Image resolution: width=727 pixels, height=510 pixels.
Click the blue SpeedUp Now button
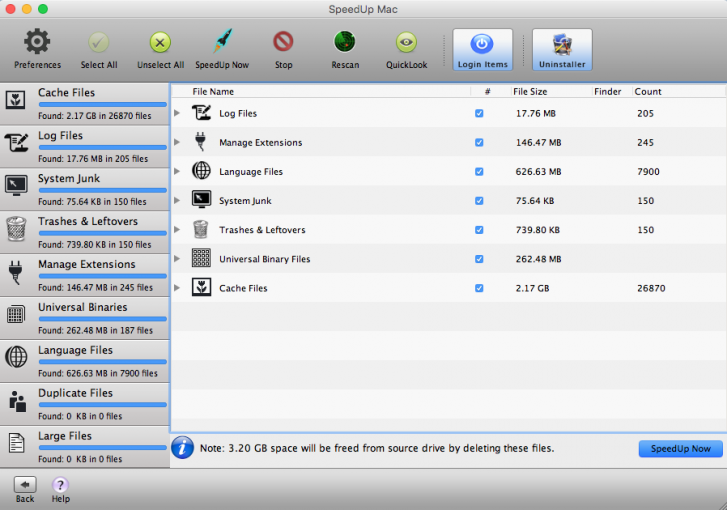click(x=680, y=449)
